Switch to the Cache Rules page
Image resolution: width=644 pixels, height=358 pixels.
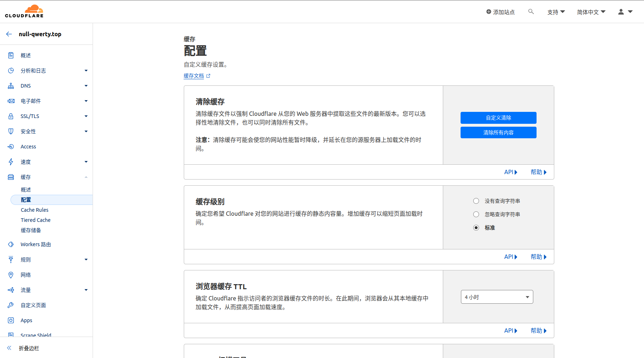[34, 210]
